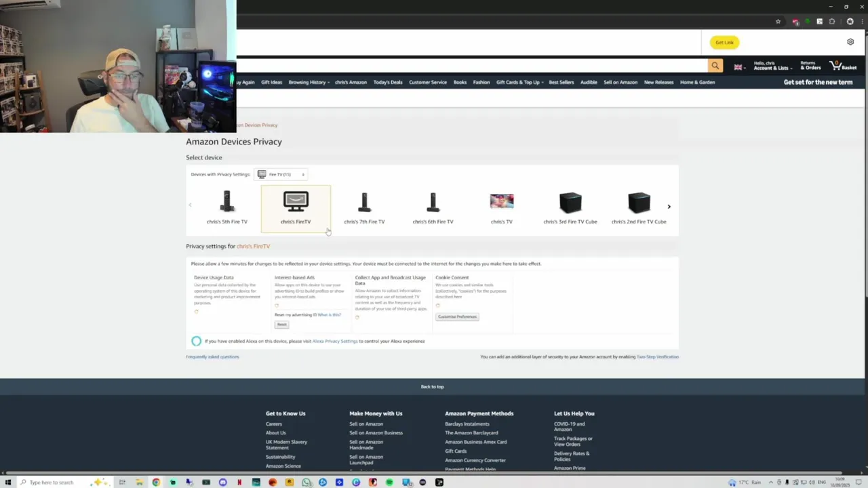Click Reset advertising ID button
Image resolution: width=868 pixels, height=488 pixels.
tap(281, 325)
